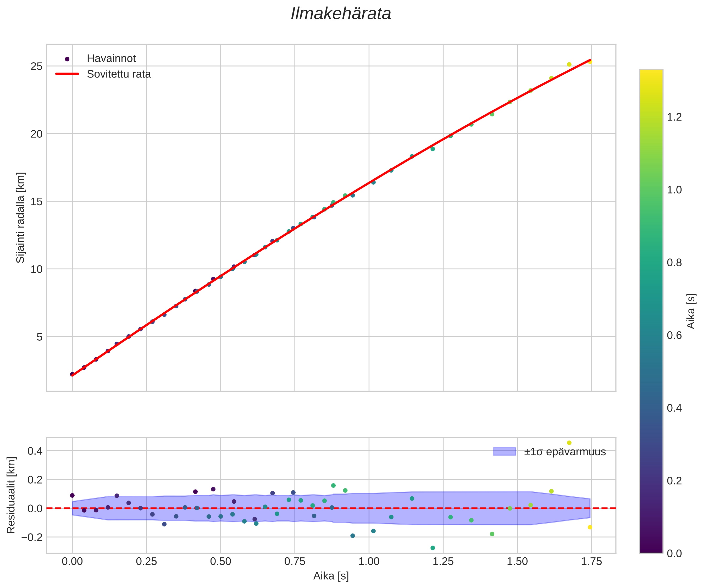The height and width of the screenshot is (588, 703).
Task: Click the residual y-axis tick 0.4
Action: (x=35, y=451)
